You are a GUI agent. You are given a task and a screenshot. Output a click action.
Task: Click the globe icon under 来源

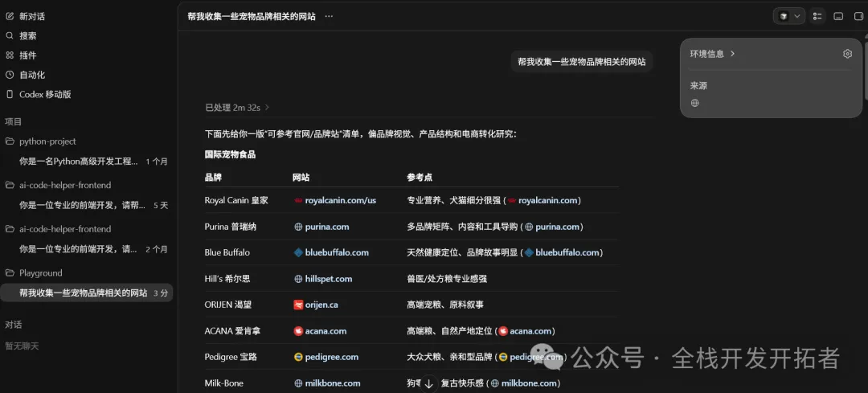pyautogui.click(x=694, y=103)
